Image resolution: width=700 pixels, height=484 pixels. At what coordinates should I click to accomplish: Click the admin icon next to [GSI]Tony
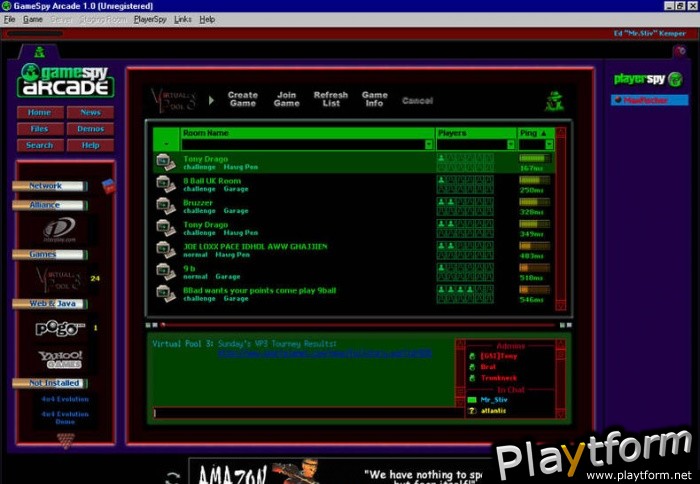pos(472,356)
